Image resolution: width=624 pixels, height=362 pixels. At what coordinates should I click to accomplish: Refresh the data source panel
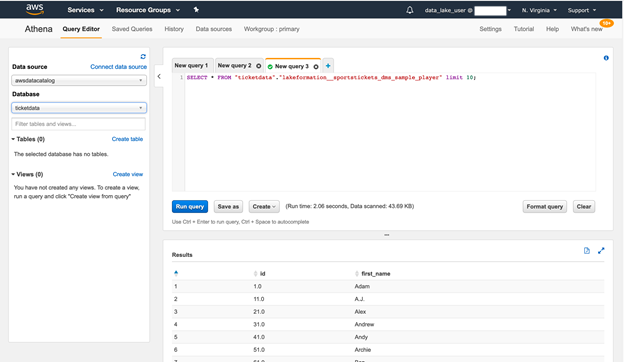[143, 56]
